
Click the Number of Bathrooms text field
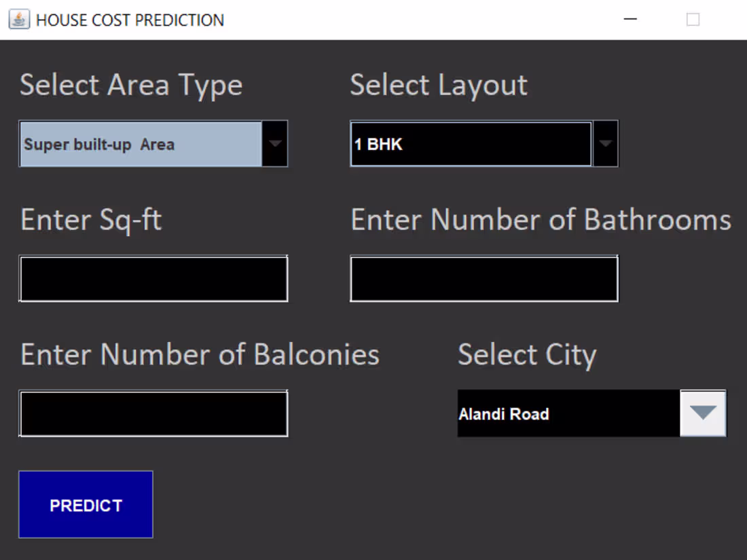click(484, 278)
